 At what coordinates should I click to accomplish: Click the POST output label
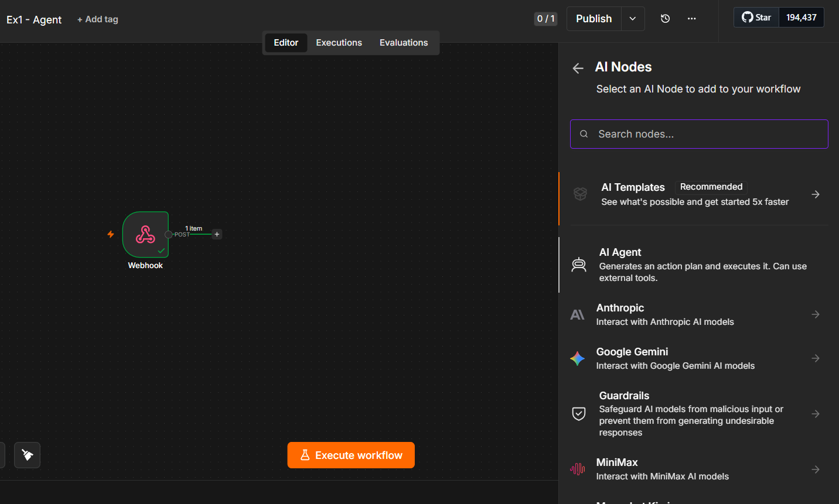click(x=182, y=234)
